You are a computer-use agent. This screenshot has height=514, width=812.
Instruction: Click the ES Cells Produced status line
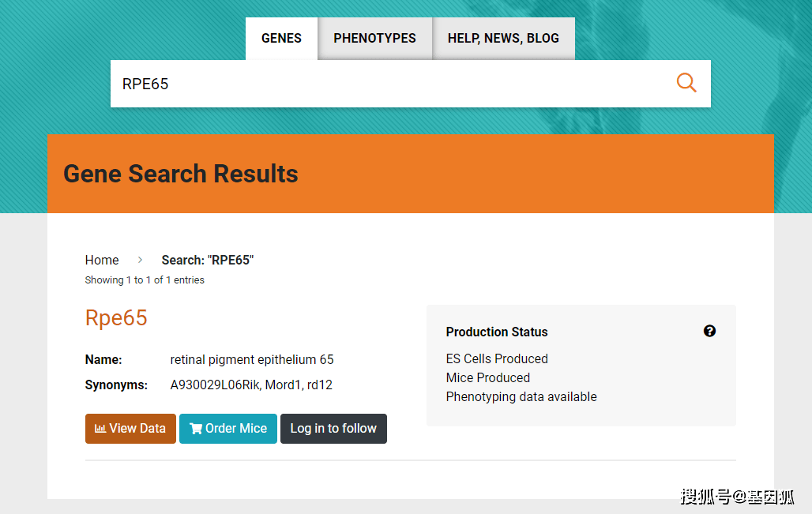coord(497,358)
